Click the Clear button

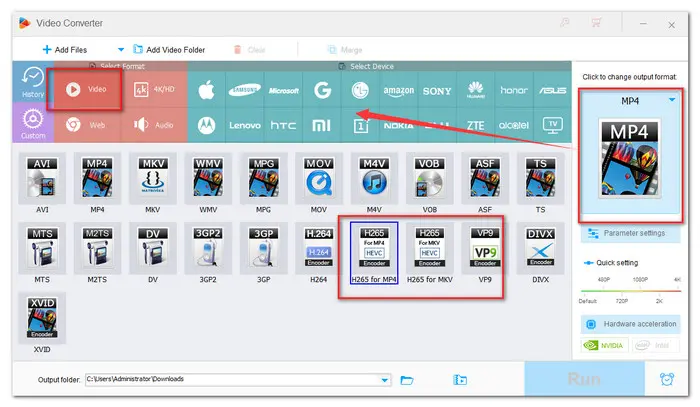(250, 50)
